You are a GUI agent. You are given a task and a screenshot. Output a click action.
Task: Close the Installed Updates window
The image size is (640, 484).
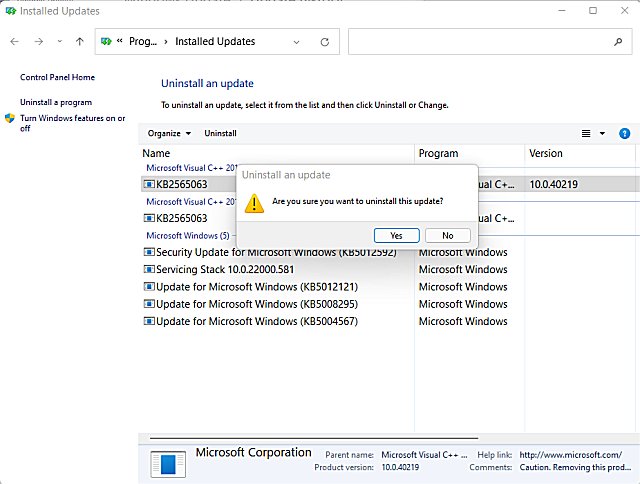[x=624, y=11]
